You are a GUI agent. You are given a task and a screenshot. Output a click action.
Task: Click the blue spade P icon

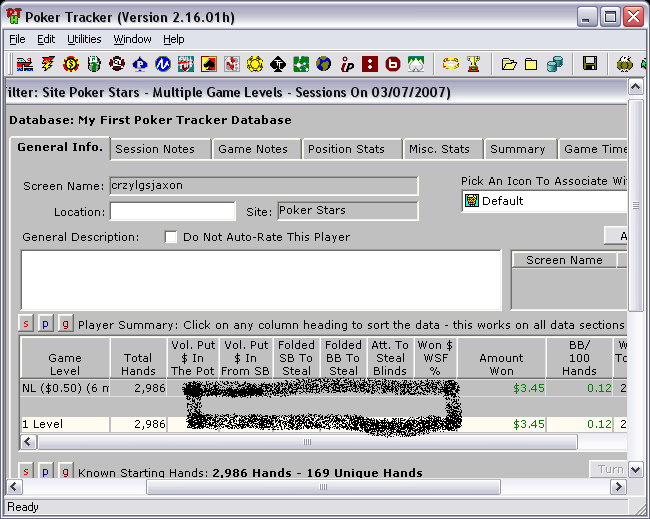[x=140, y=64]
